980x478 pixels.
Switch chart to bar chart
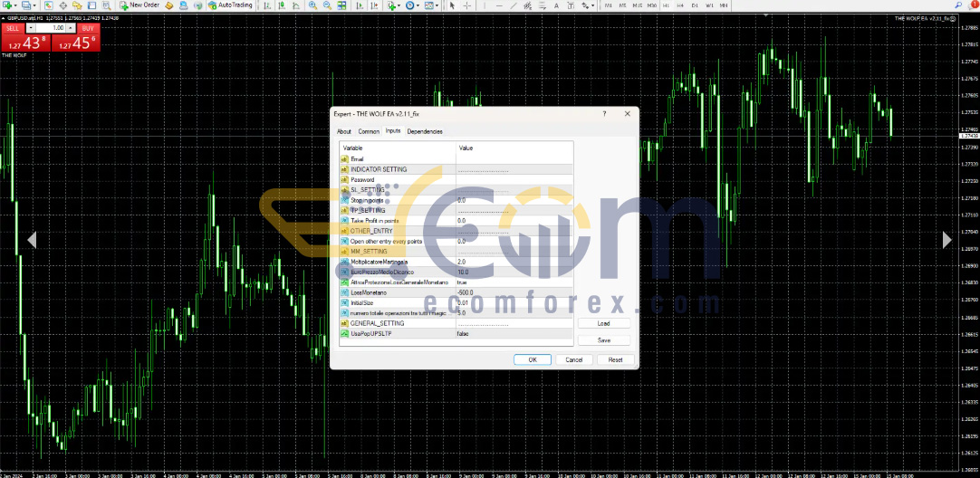click(267, 5)
